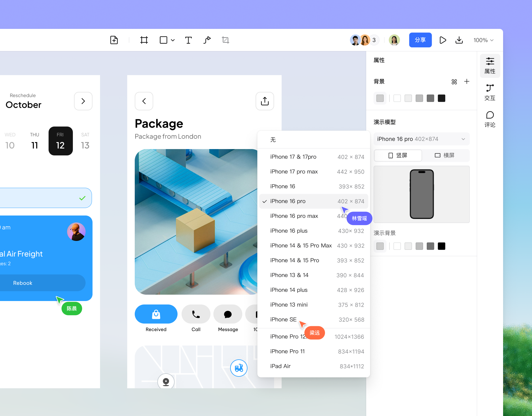Click the add new page icon
This screenshot has height=416, width=532.
coord(114,40)
